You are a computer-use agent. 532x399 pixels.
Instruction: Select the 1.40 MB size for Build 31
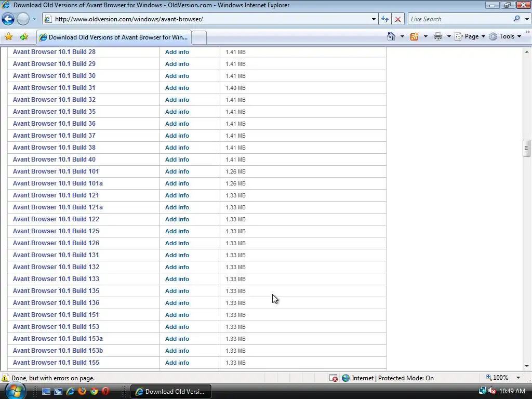point(235,88)
